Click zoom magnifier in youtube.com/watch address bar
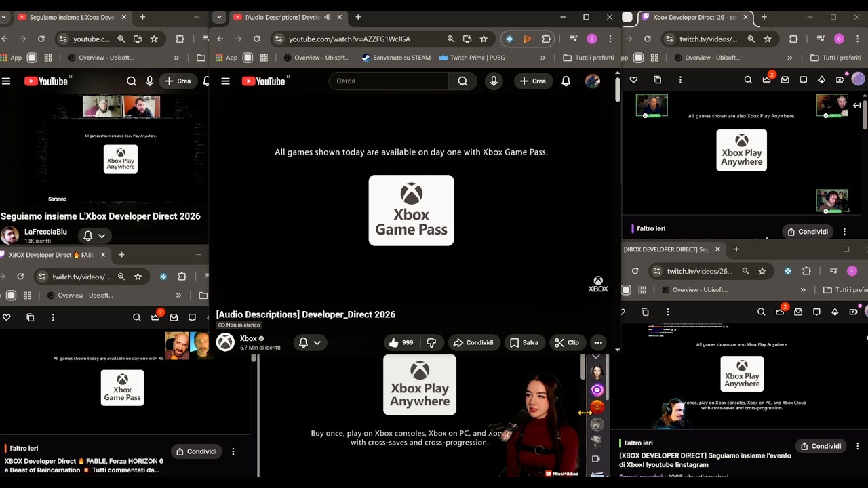 pos(451,39)
